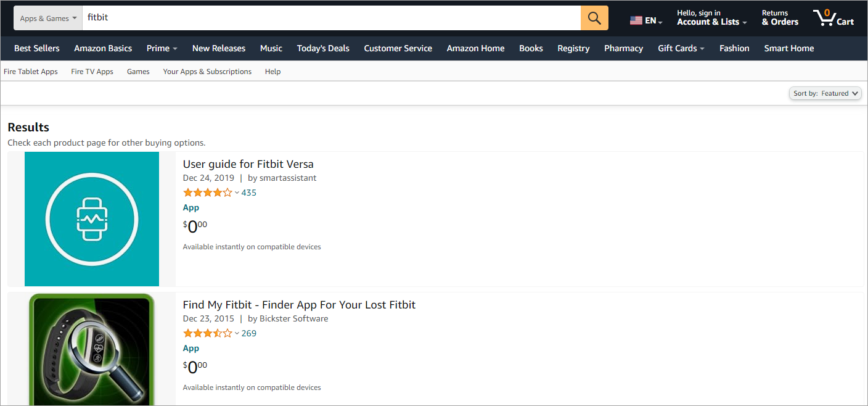Expand rating popover arrow beside 435 reviews
868x406 pixels.
pos(237,193)
